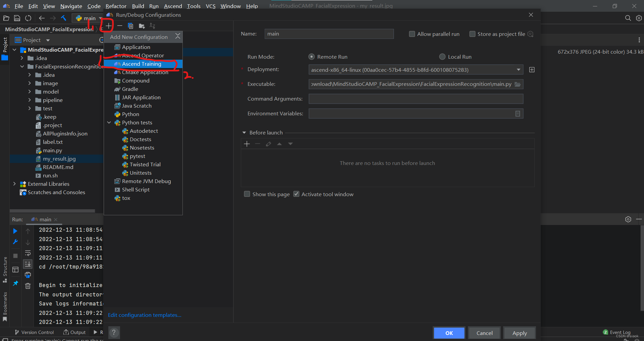Screen dimensions: 644x341
Task: Click the New Folder icon in configurations toolbar
Action: click(142, 26)
